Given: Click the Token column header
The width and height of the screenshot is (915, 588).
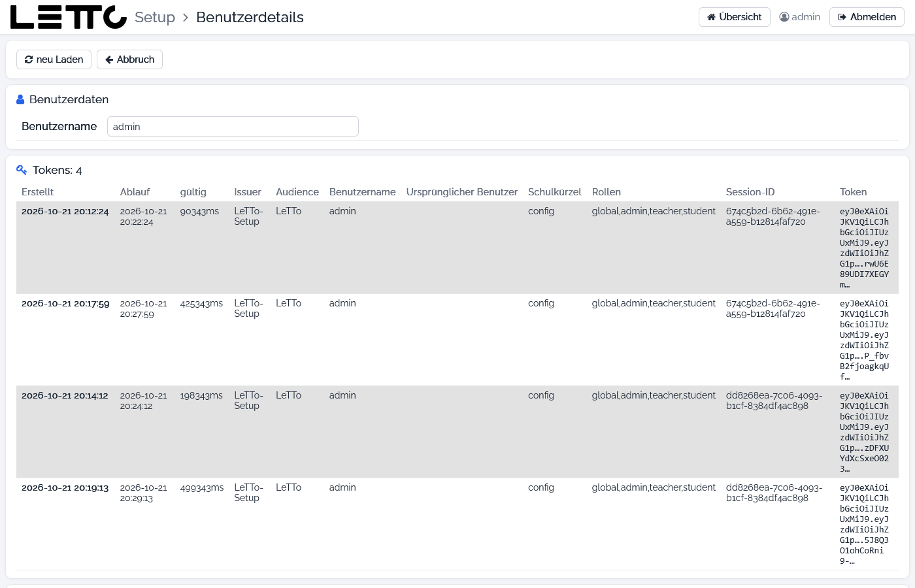Looking at the screenshot, I should click(854, 192).
